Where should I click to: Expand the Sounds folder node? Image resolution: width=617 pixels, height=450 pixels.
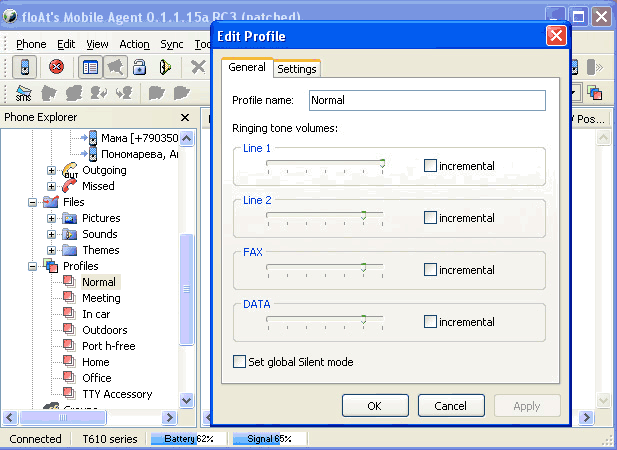tap(52, 234)
